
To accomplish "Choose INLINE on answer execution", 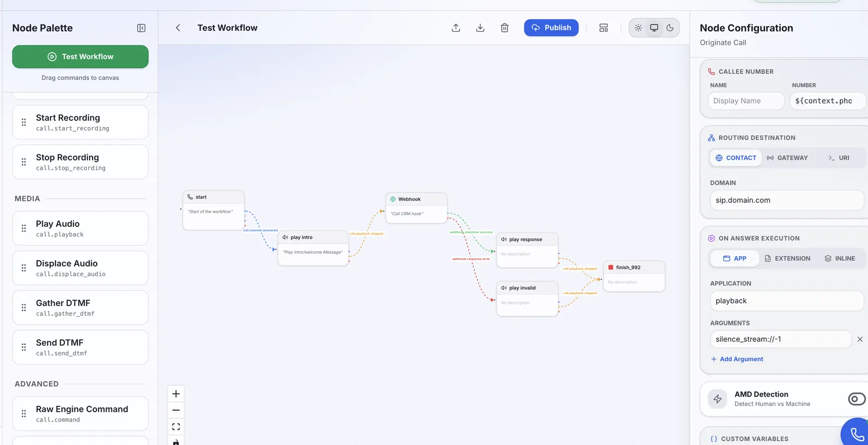I will 840,258.
